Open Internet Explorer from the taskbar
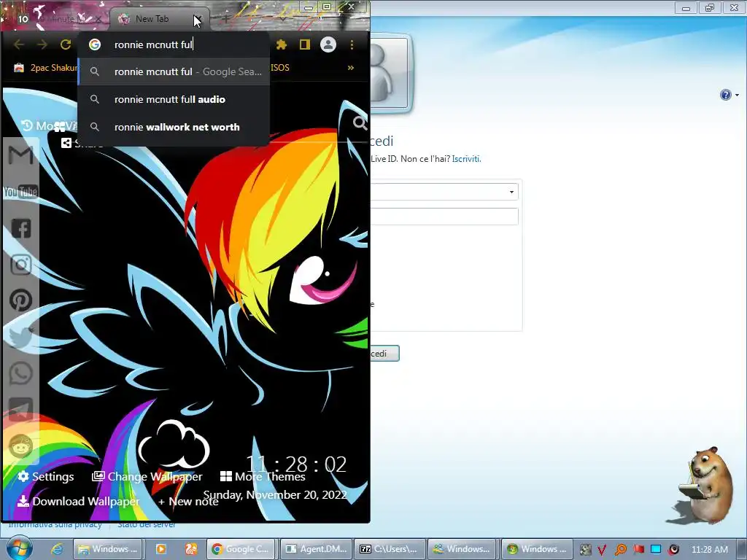 (57, 549)
